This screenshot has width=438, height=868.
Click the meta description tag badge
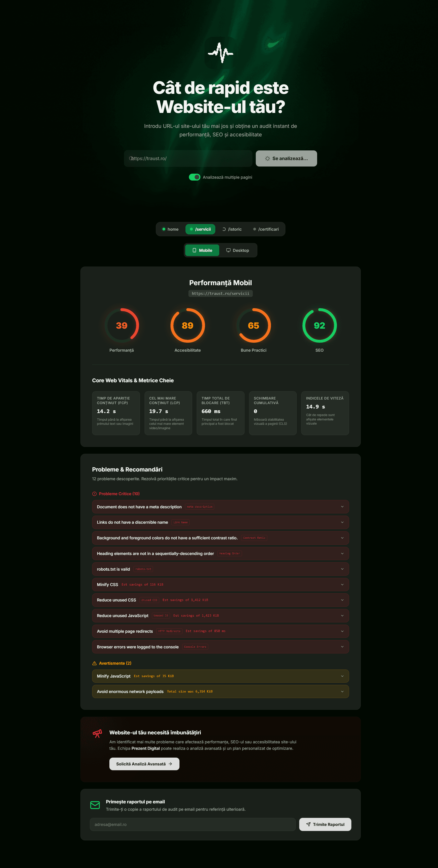click(x=200, y=507)
